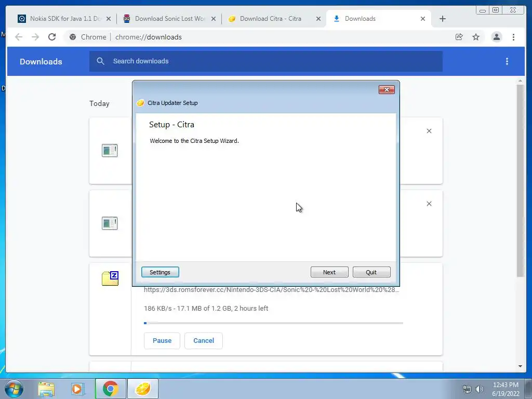Click second download's file icon

(x=110, y=223)
